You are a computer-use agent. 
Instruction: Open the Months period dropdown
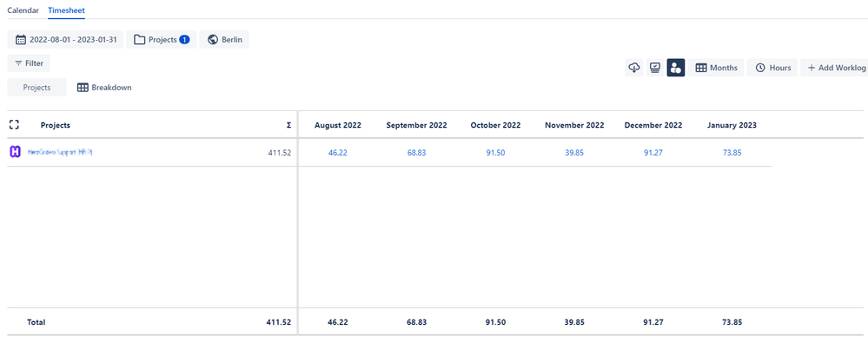coord(716,68)
